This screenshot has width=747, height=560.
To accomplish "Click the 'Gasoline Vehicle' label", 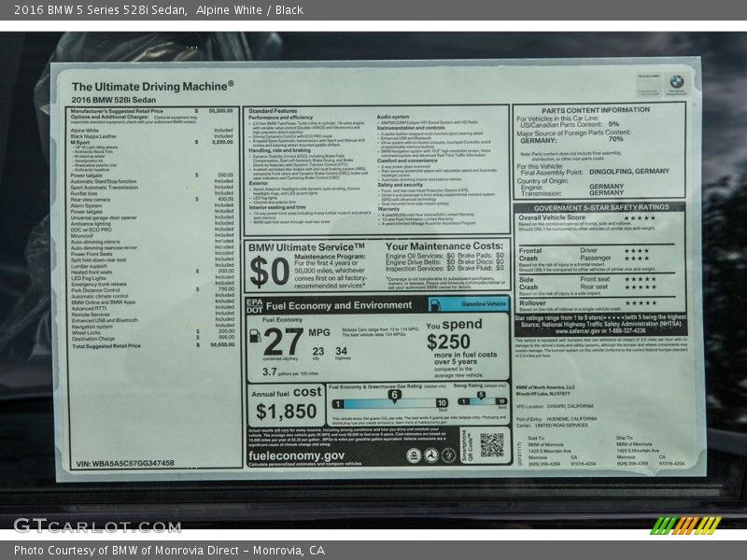I will click(483, 304).
